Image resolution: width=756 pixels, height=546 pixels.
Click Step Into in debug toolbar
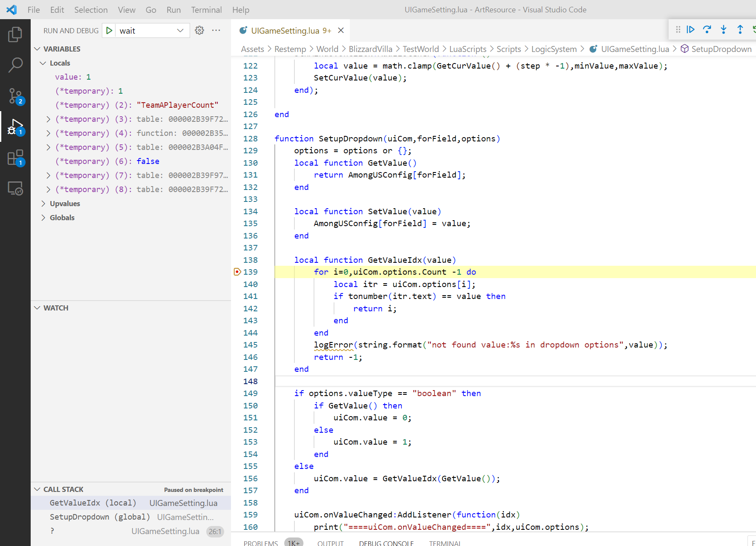pos(724,29)
